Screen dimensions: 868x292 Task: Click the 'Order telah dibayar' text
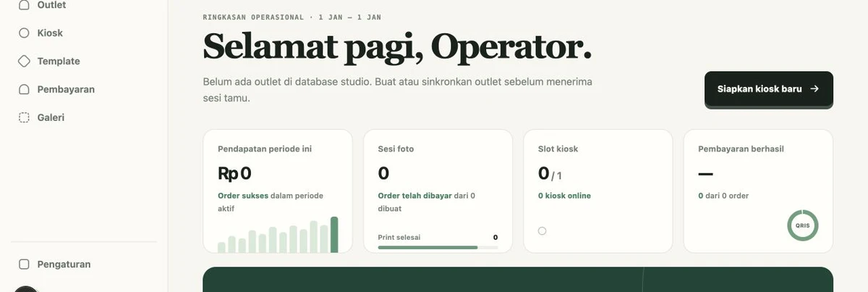[x=414, y=196]
